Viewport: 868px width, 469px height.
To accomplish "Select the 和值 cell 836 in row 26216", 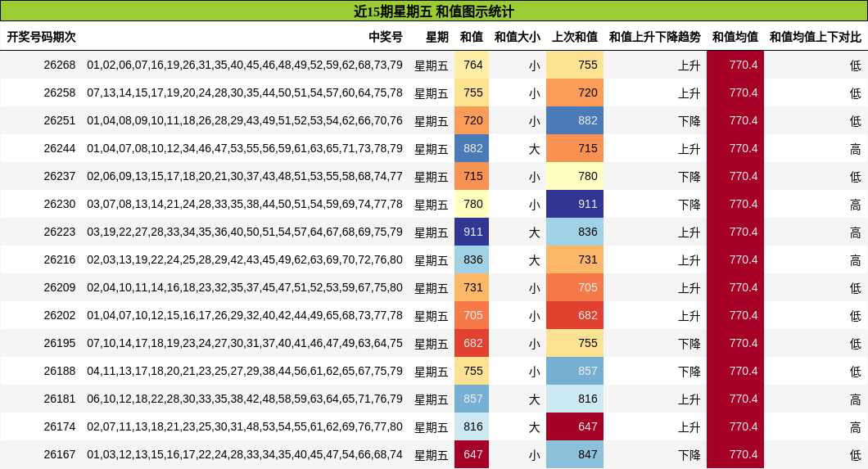I will tap(472, 259).
